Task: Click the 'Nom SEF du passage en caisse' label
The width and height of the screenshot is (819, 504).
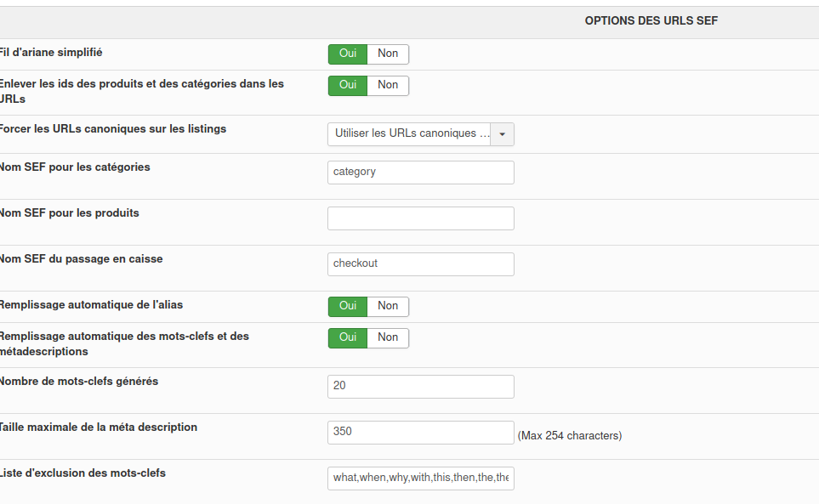Action: [x=81, y=258]
